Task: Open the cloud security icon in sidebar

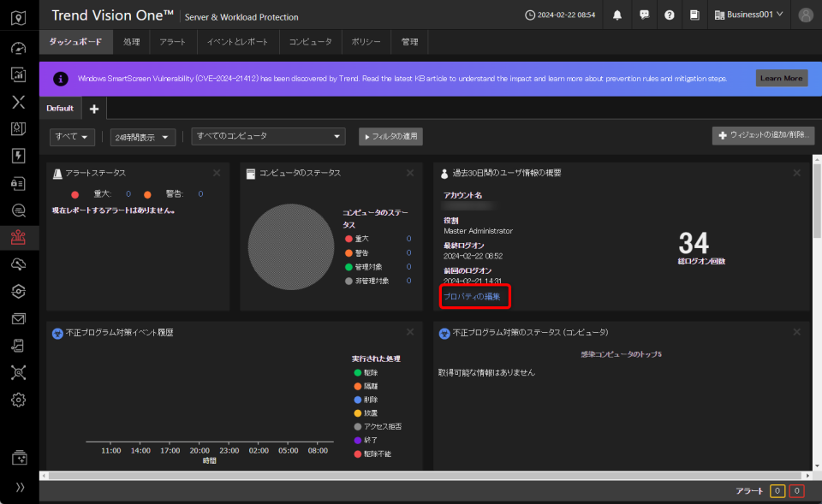Action: pyautogui.click(x=18, y=264)
